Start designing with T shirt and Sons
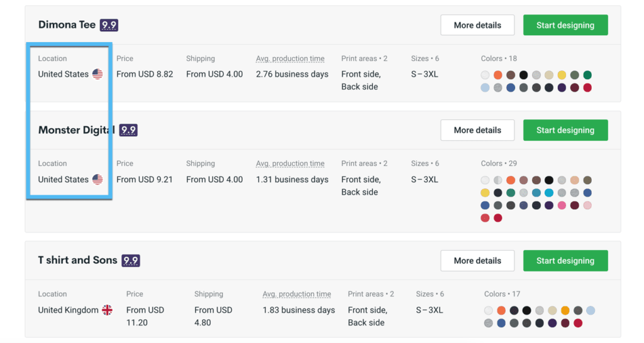Viewport: 644px width, 343px height. (565, 261)
